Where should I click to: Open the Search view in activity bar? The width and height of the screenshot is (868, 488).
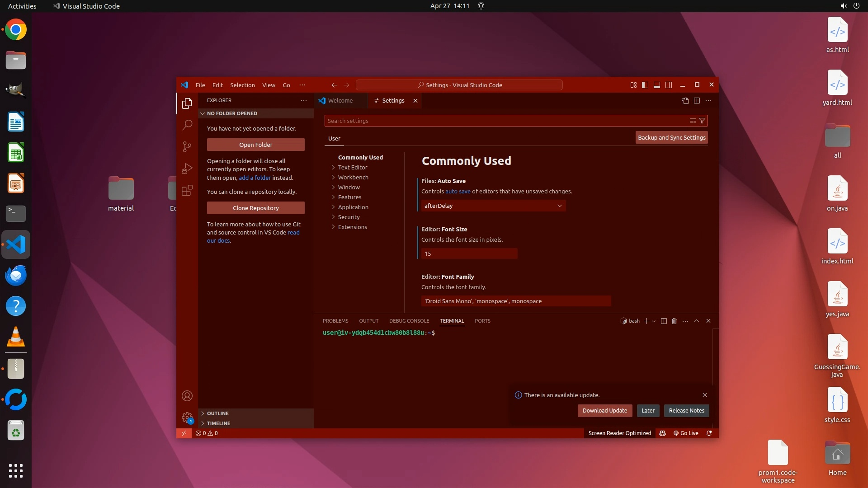pos(187,125)
